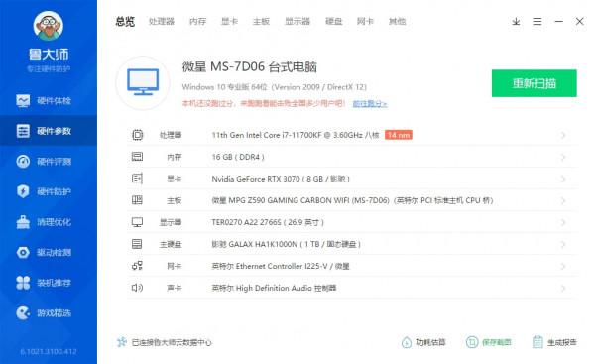The image size is (595, 364).
Task: Click the monitor icon in 显示器 row
Action: coord(137,222)
